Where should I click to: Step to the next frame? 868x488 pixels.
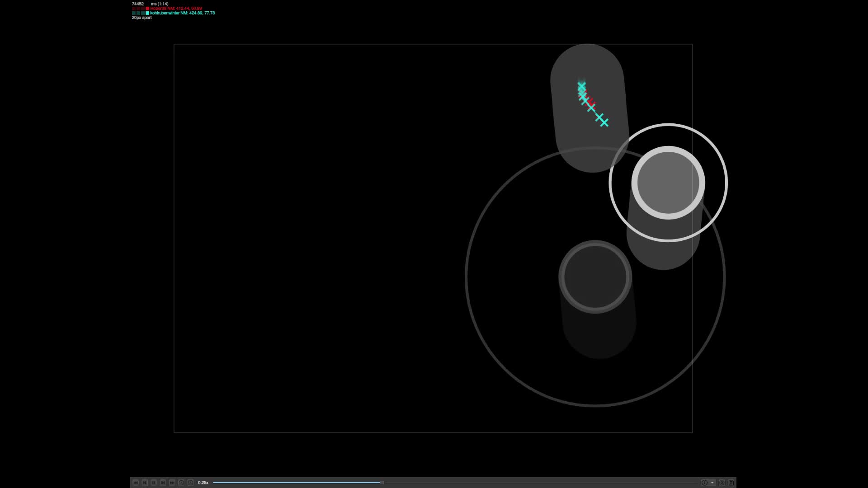pyautogui.click(x=163, y=483)
